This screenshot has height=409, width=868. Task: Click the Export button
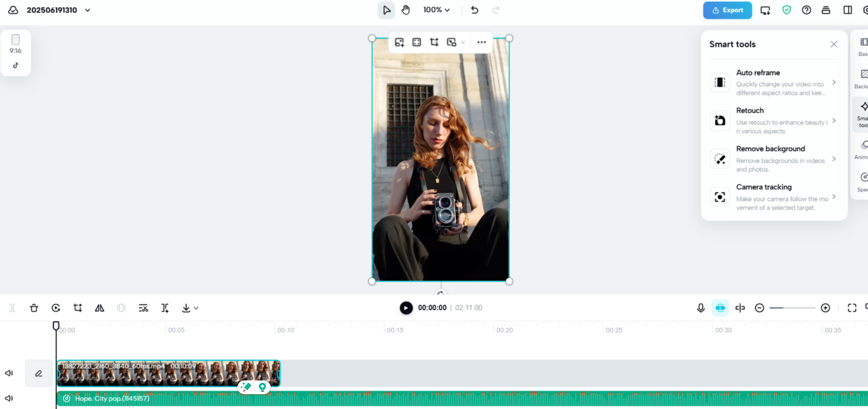(727, 10)
